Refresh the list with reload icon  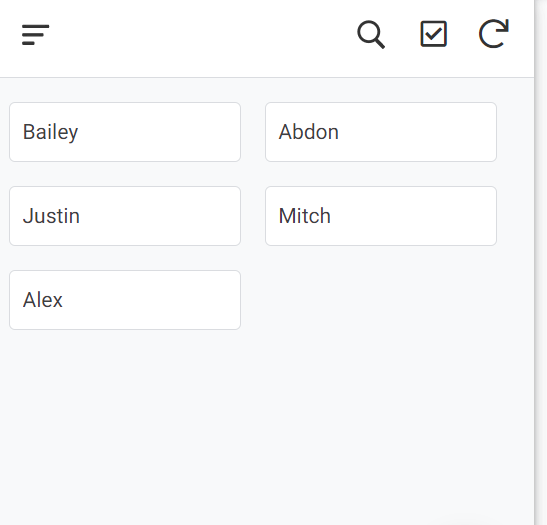(x=494, y=33)
